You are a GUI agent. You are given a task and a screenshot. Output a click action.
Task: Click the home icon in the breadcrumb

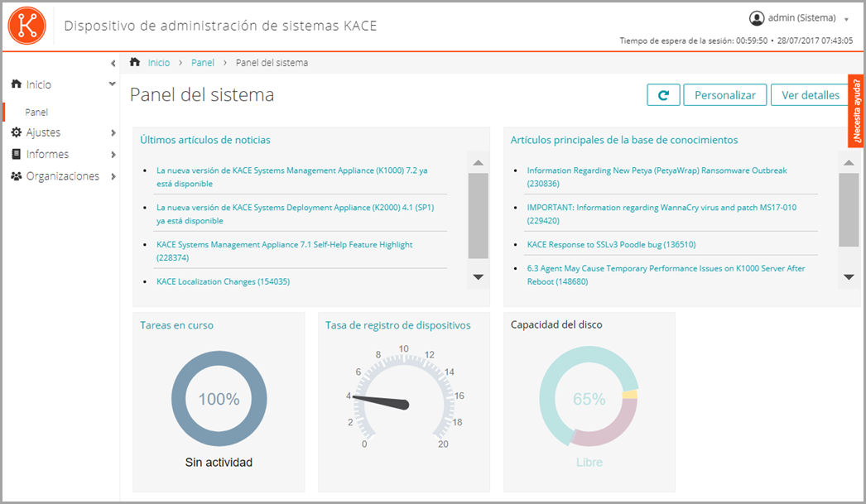(134, 61)
